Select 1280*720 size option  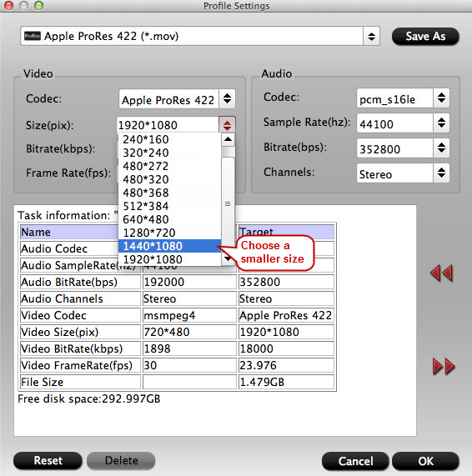[x=169, y=233]
